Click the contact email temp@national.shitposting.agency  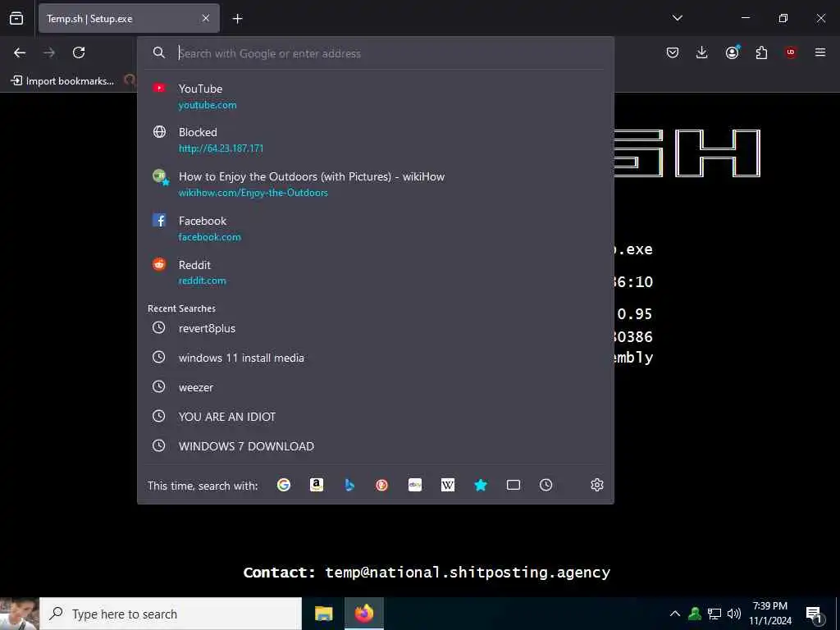click(468, 573)
